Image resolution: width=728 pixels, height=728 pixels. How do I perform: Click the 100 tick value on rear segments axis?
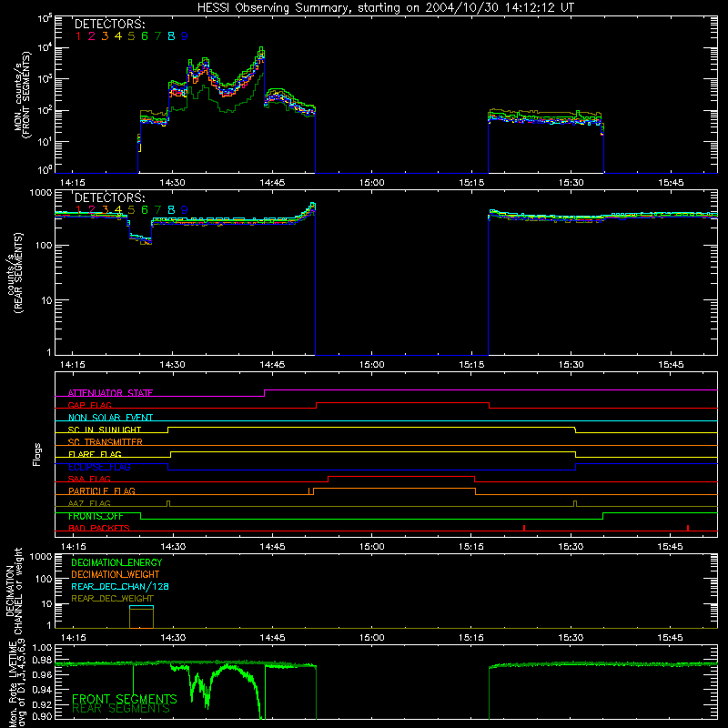pyautogui.click(x=43, y=245)
